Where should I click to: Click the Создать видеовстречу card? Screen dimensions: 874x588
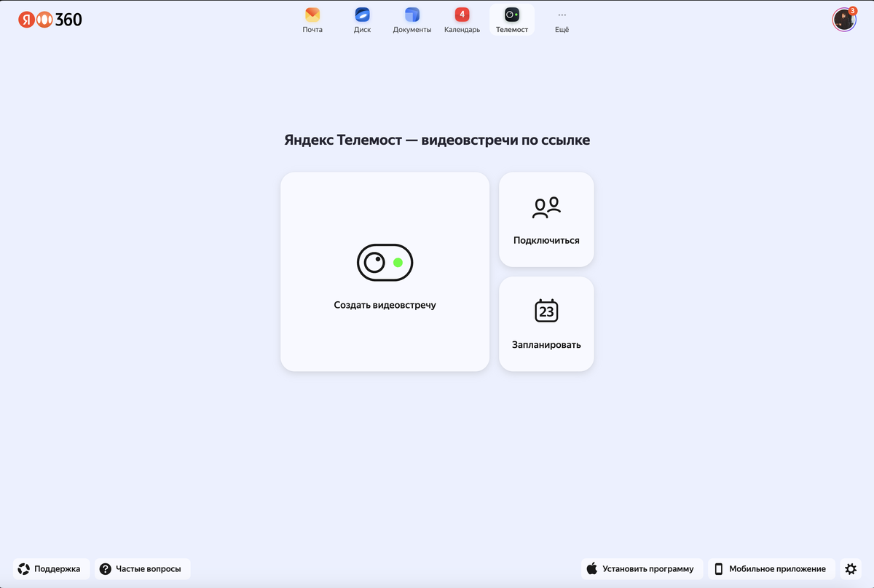click(385, 271)
